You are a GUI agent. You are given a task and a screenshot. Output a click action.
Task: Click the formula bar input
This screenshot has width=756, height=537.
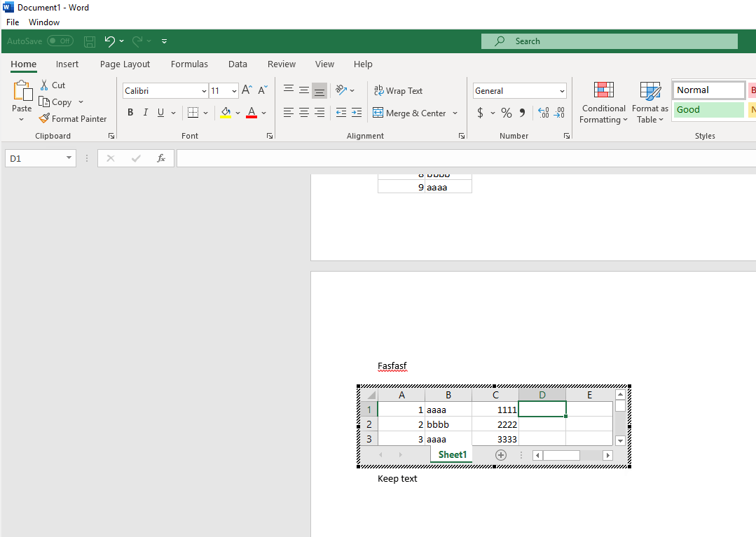pos(466,158)
